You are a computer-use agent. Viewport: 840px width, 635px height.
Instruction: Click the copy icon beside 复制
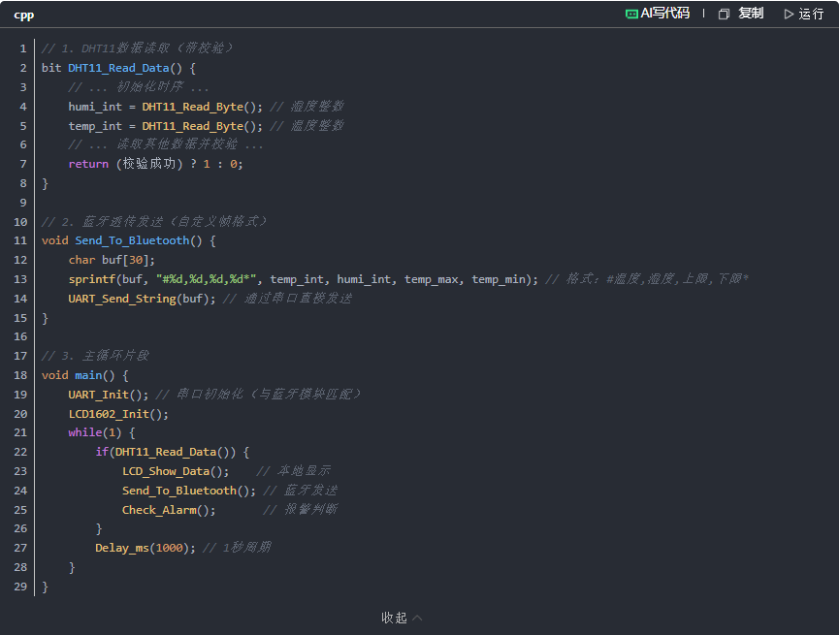pyautogui.click(x=724, y=14)
